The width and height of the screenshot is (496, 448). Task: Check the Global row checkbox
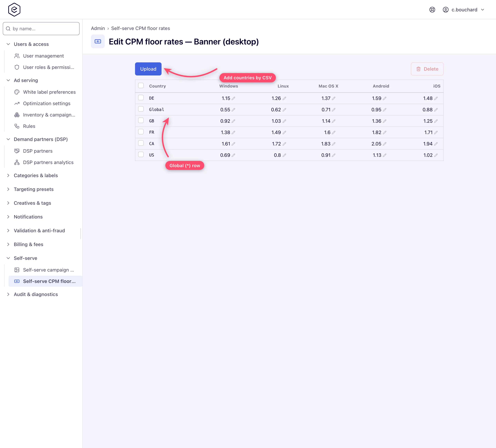coord(141,109)
